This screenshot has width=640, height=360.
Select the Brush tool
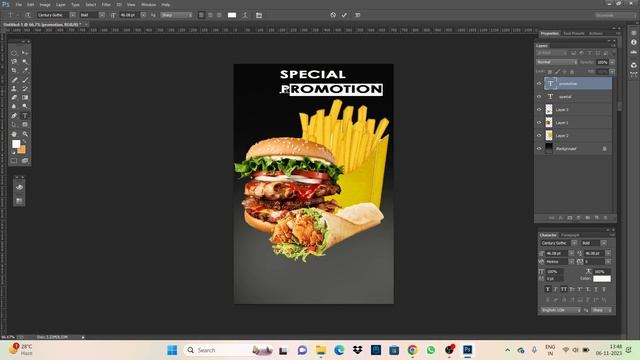point(25,80)
